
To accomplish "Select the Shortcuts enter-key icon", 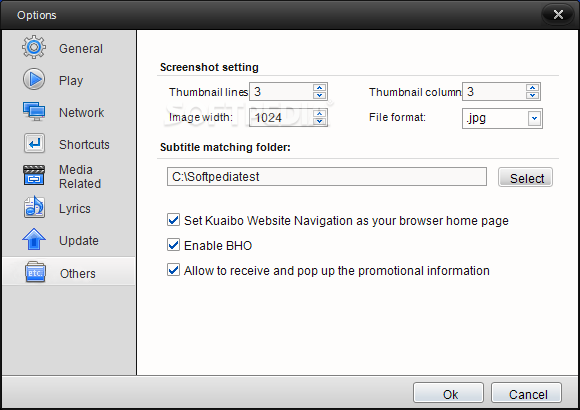I will pos(34,144).
